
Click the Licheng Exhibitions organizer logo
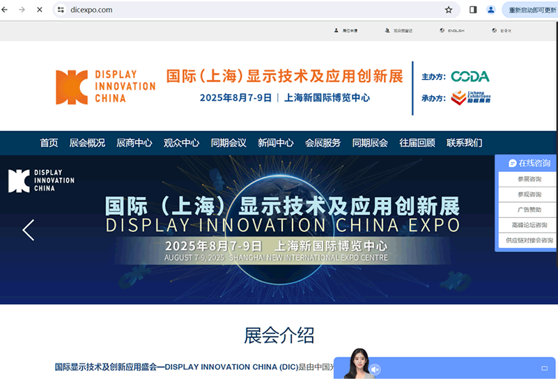point(470,97)
